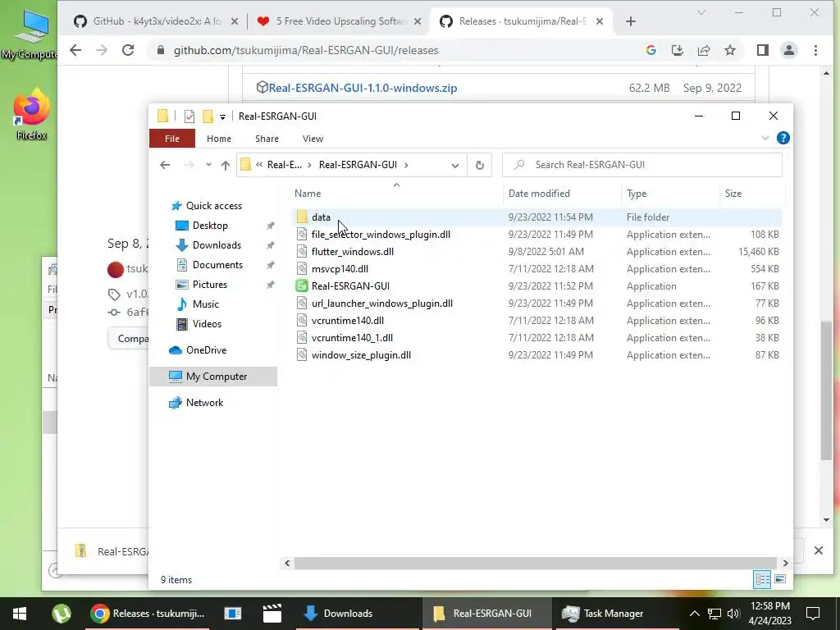Screen dimensions: 840x630
Task: Sort by Size column header
Action: pyautogui.click(x=733, y=194)
